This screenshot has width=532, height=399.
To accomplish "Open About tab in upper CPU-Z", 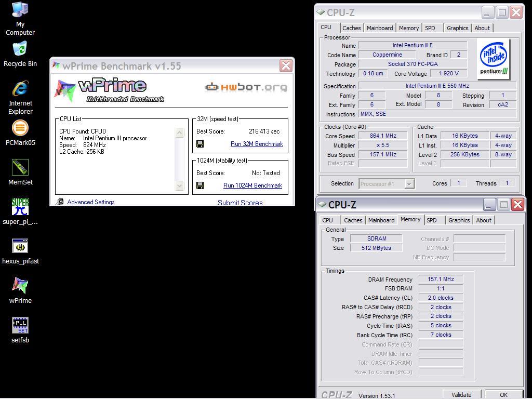I will 482,28.
